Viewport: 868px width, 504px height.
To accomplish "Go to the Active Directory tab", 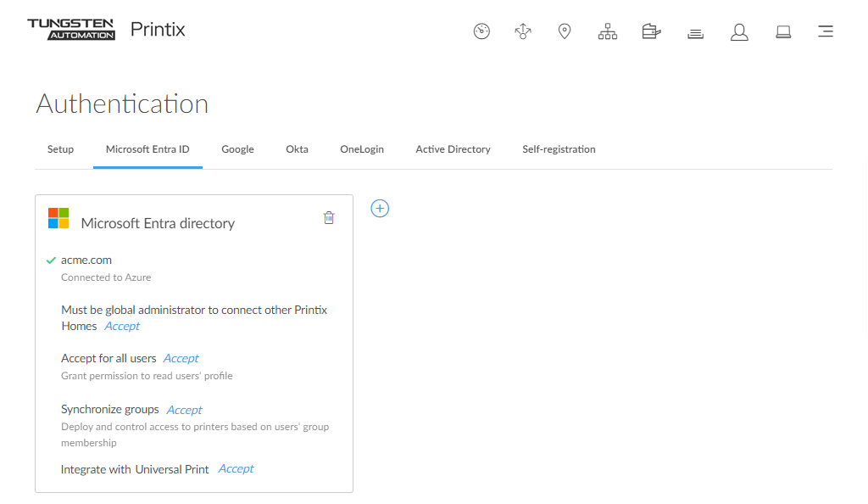I will pyautogui.click(x=453, y=149).
